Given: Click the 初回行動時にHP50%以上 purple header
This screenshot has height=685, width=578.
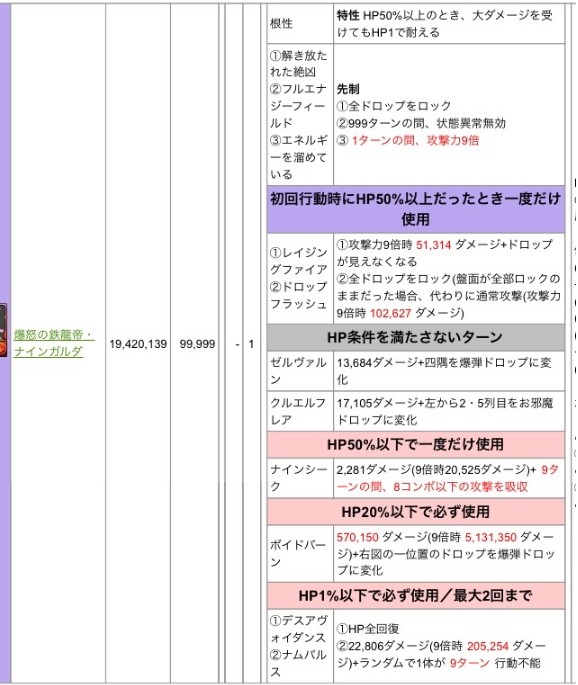Looking at the screenshot, I should tap(415, 209).
